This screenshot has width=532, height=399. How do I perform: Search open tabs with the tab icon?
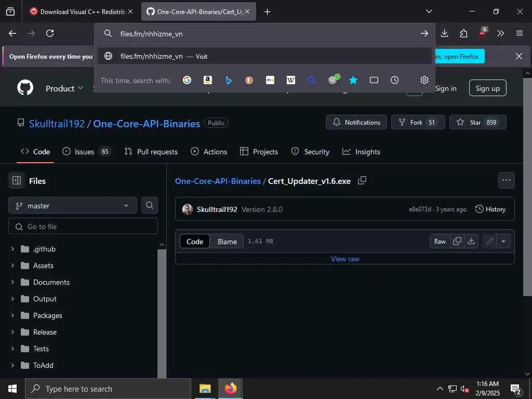(374, 80)
